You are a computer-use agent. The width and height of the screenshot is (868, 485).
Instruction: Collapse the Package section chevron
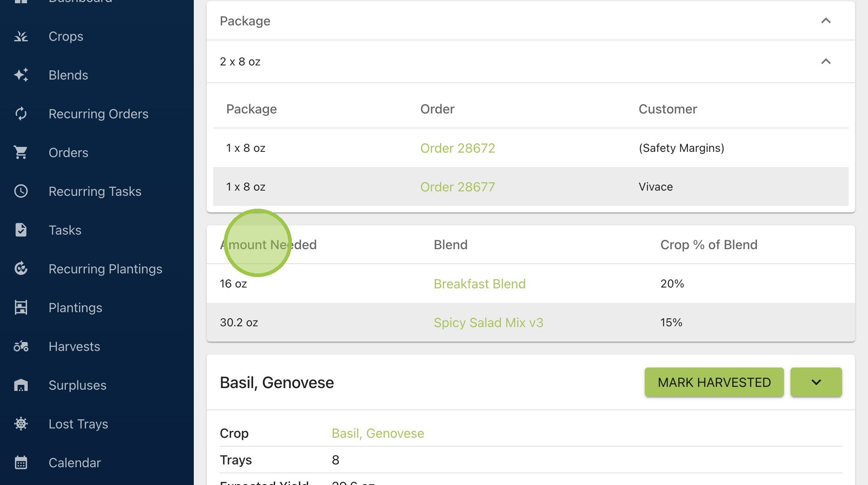(x=826, y=21)
